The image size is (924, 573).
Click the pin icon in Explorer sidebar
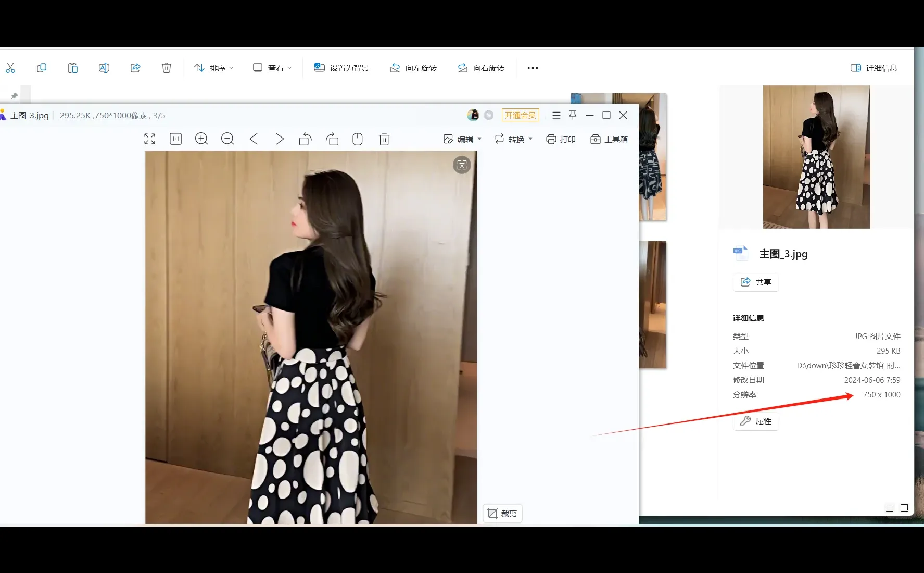coord(15,96)
